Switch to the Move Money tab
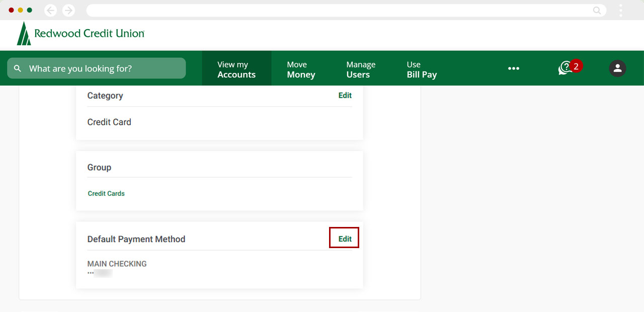 pos(300,68)
